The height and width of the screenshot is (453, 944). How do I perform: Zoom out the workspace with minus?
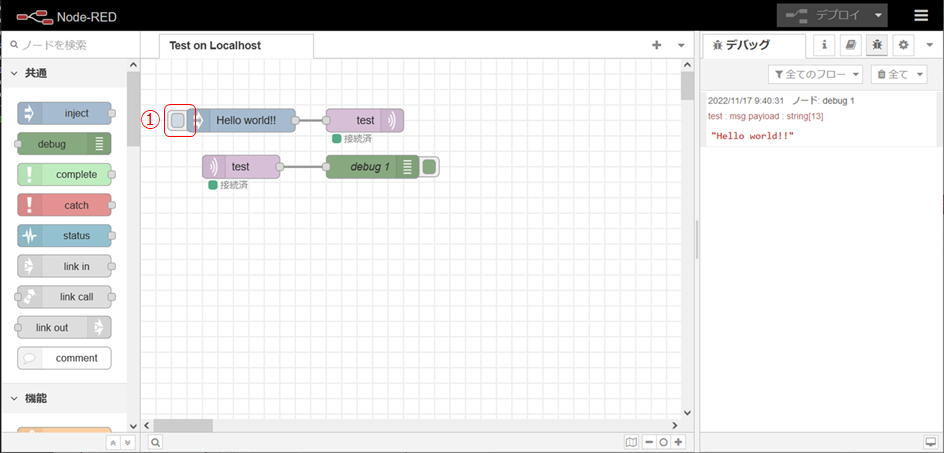(649, 441)
